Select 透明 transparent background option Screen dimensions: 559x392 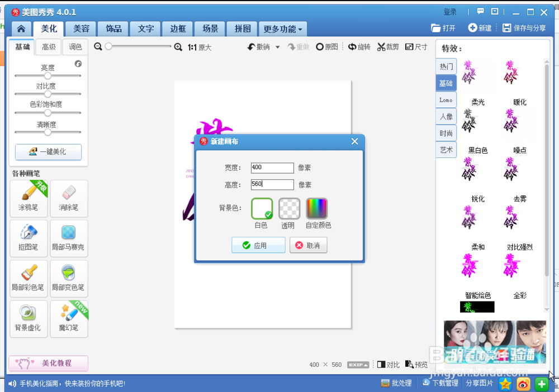coord(289,209)
